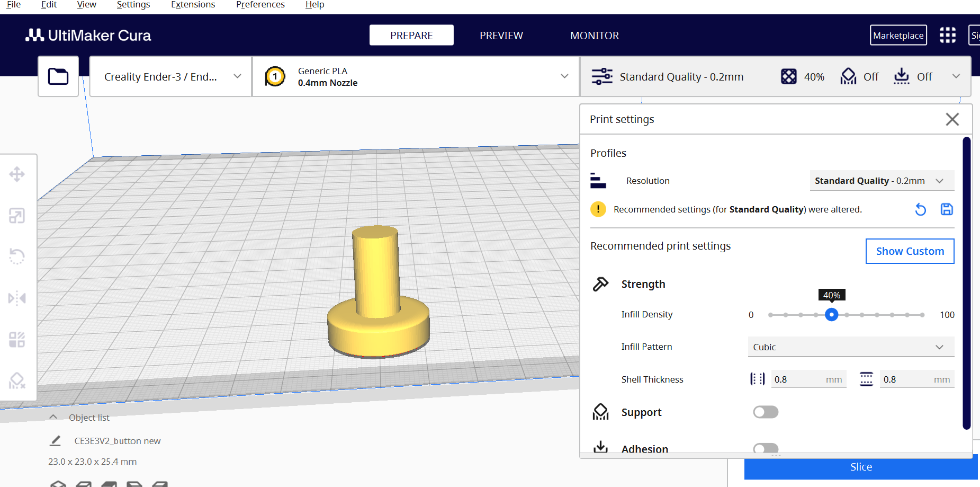Viewport: 980px width, 487px height.
Task: Collapse the Object list
Action: pos(53,417)
